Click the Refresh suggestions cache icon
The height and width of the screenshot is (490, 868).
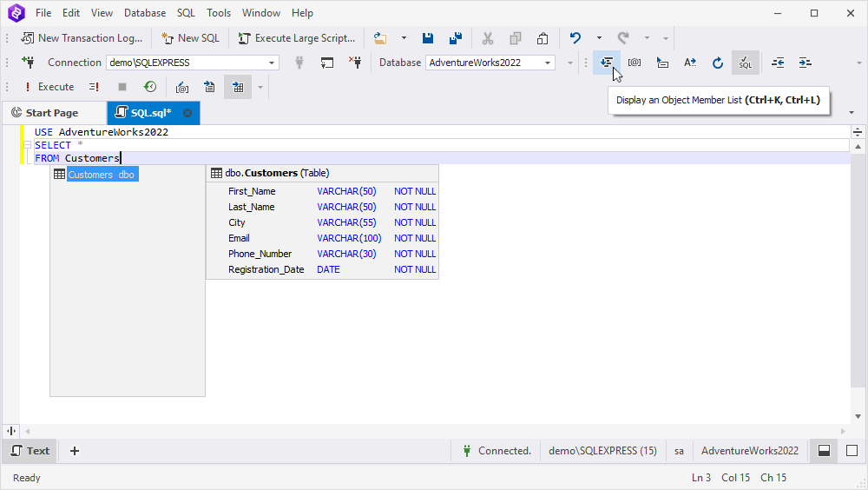pyautogui.click(x=718, y=63)
